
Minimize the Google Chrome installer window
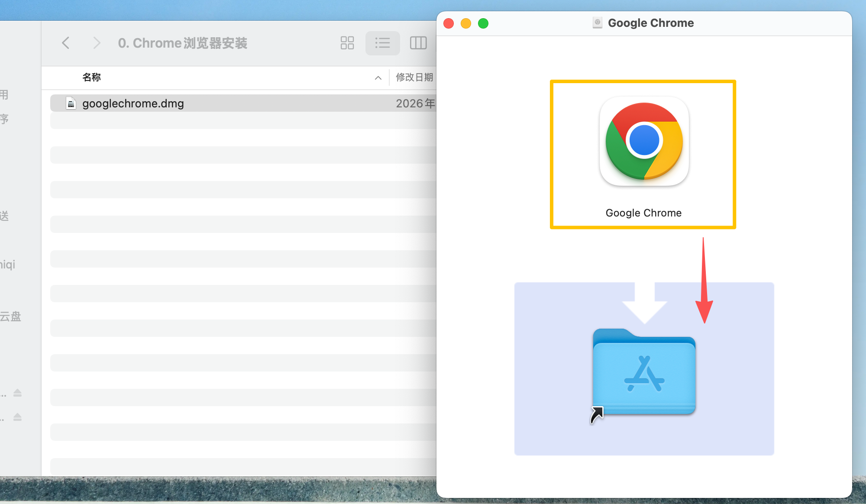click(466, 23)
